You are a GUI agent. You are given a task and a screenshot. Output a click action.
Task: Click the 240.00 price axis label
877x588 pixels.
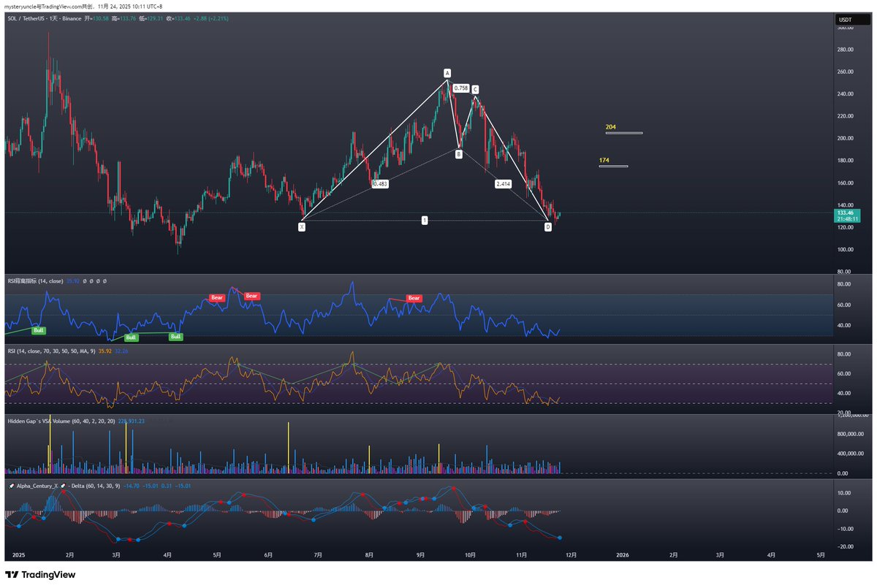click(846, 94)
